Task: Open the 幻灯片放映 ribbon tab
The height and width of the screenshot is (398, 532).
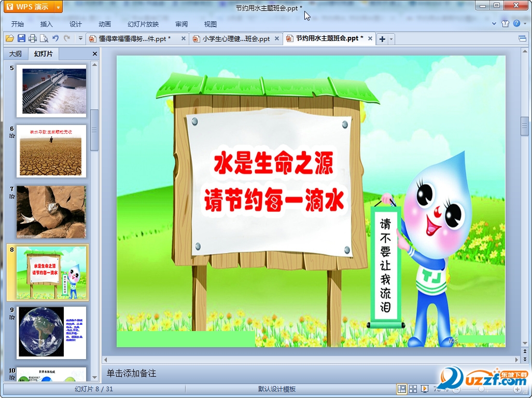Action: tap(143, 24)
